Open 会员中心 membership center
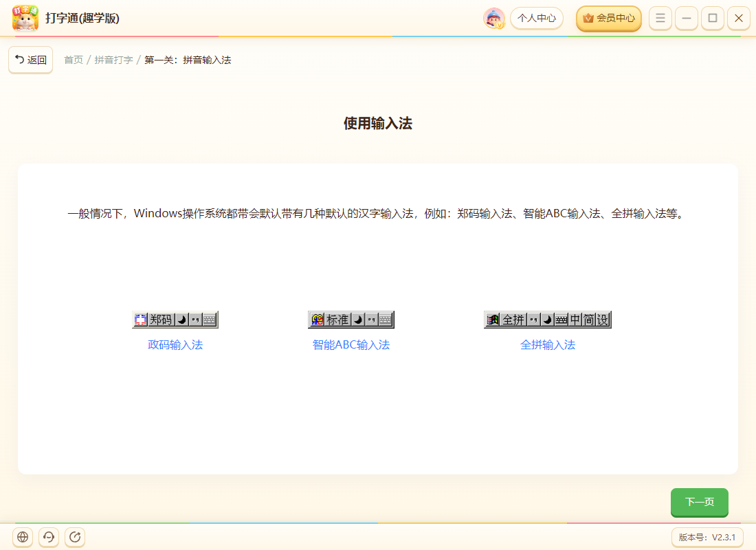756x550 pixels. click(x=609, y=19)
